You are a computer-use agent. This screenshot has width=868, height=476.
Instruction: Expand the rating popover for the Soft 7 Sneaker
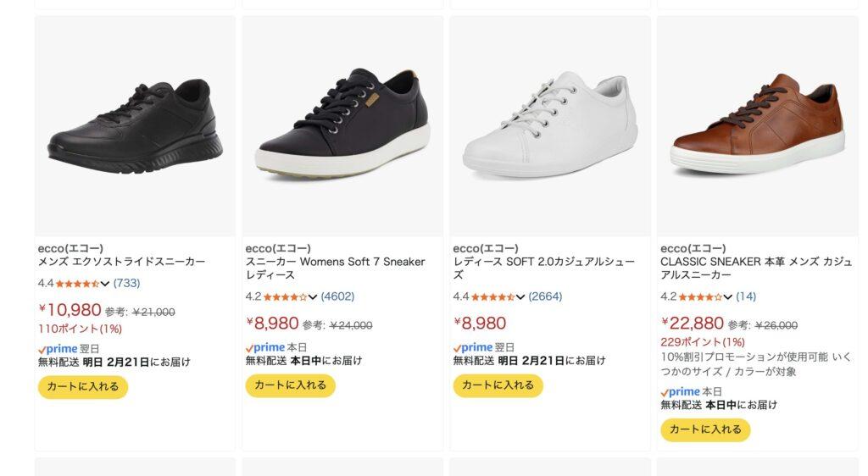point(313,297)
